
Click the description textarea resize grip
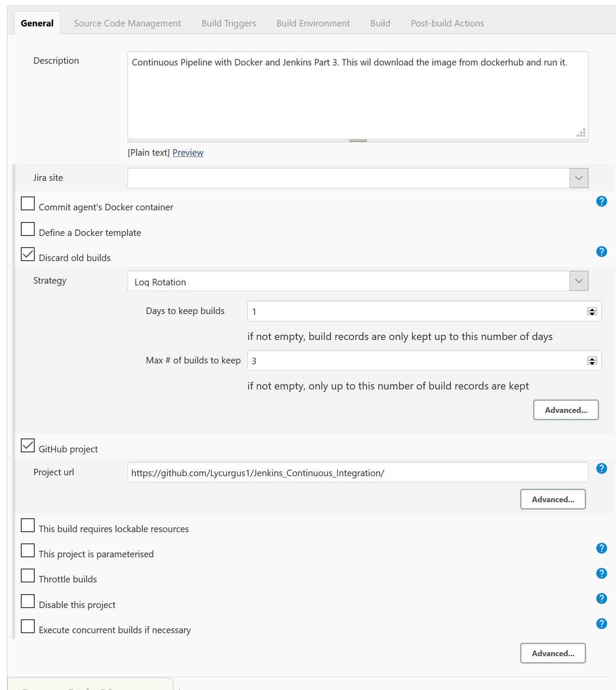pyautogui.click(x=581, y=133)
